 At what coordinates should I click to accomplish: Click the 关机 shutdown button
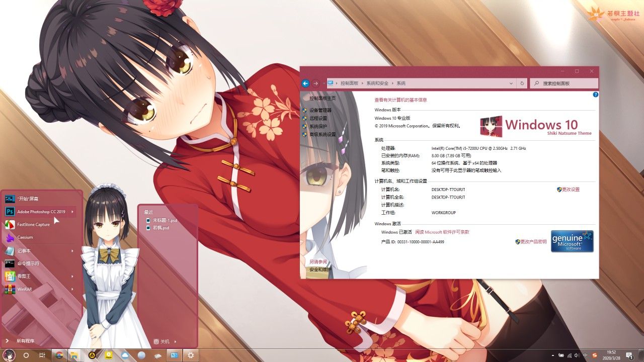coord(162,341)
